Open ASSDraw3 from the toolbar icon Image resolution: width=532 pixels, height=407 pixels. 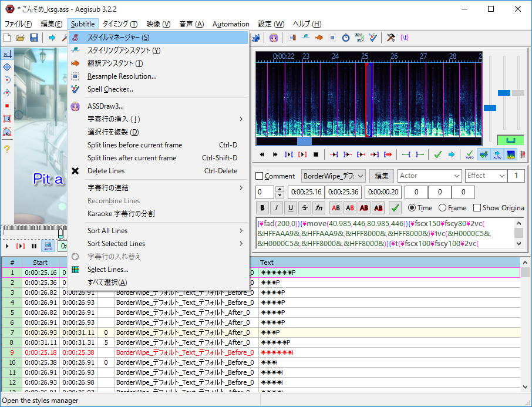click(x=274, y=38)
